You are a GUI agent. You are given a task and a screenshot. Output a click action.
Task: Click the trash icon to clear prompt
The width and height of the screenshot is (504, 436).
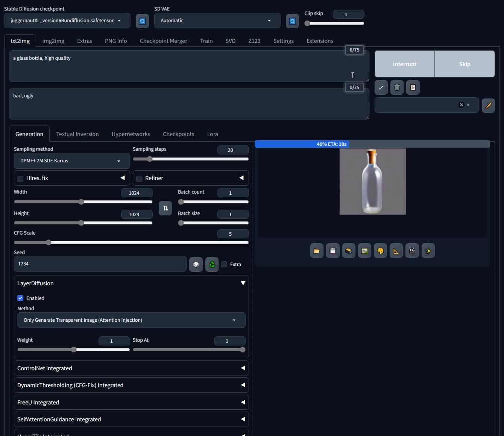(397, 88)
